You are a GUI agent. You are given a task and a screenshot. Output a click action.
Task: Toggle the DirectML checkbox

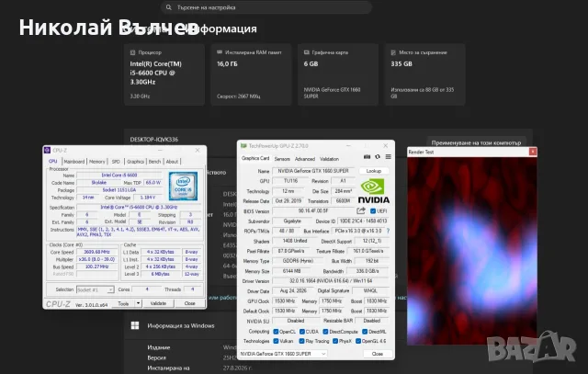(365, 332)
